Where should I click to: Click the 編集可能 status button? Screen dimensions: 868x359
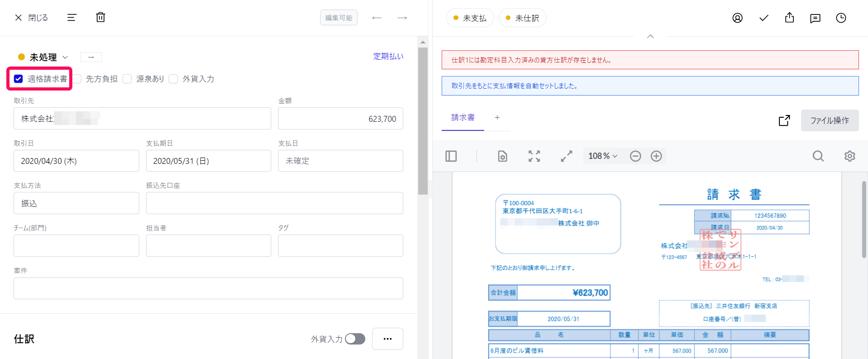(x=339, y=18)
